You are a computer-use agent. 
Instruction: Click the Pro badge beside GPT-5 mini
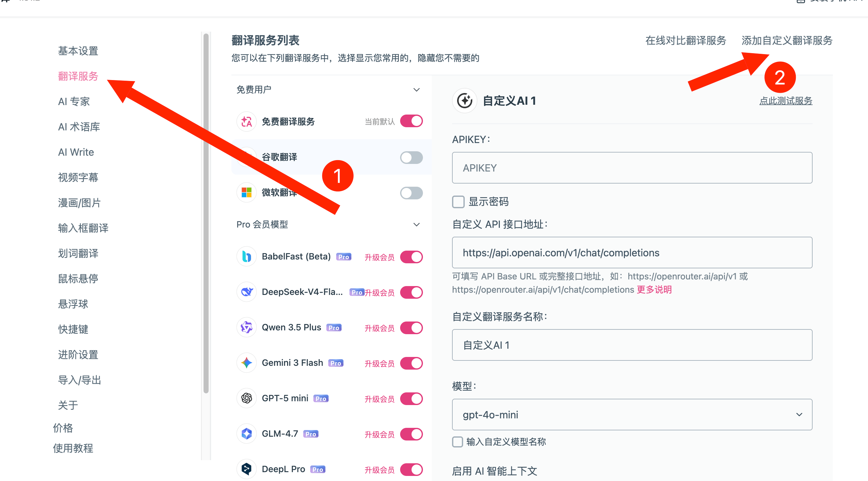coord(321,399)
